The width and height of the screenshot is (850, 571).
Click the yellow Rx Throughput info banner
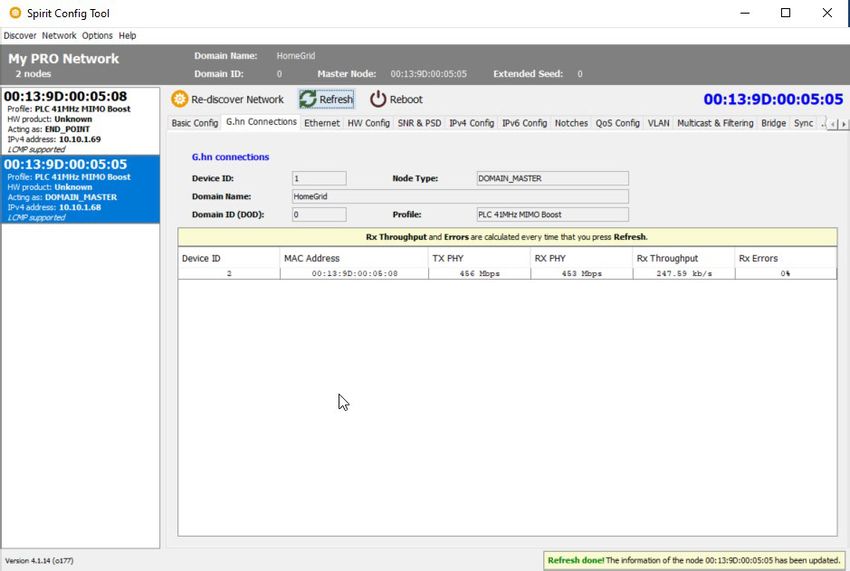[x=507, y=237]
